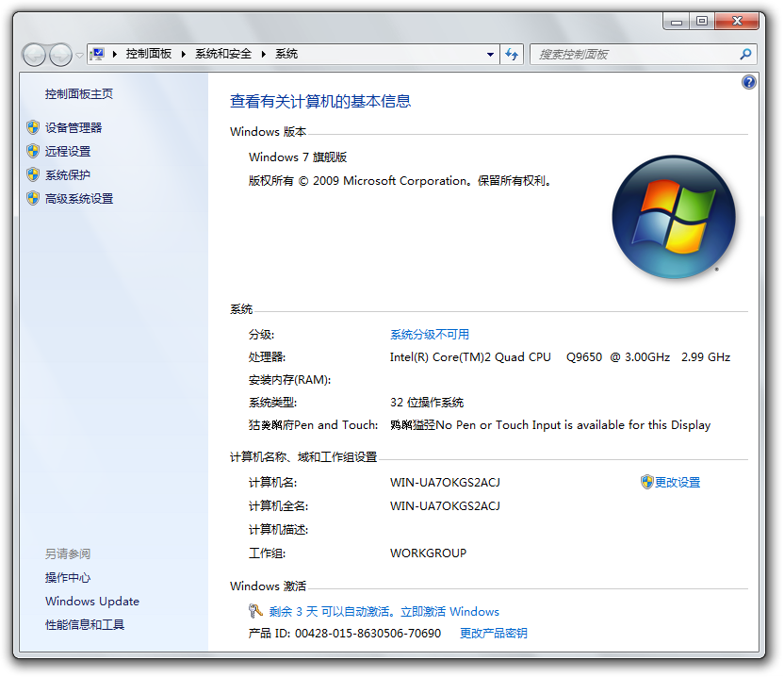Click the activation link 剩余 3 天 可以自动激活

[x=384, y=612]
